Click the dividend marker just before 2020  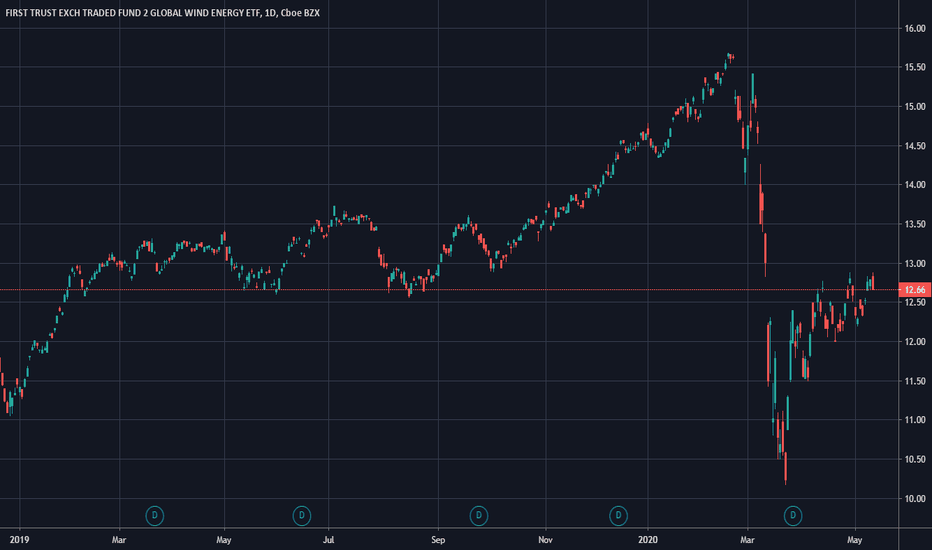pos(618,516)
